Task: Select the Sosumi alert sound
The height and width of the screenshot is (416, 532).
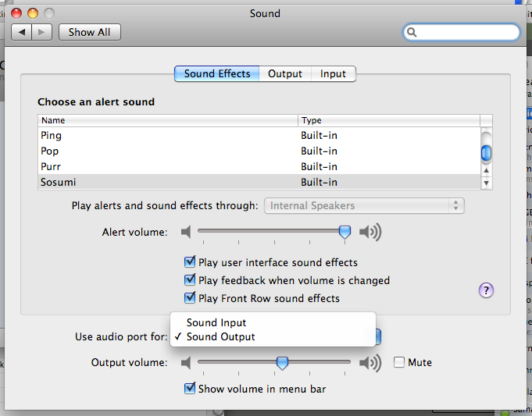Action: tap(259, 182)
